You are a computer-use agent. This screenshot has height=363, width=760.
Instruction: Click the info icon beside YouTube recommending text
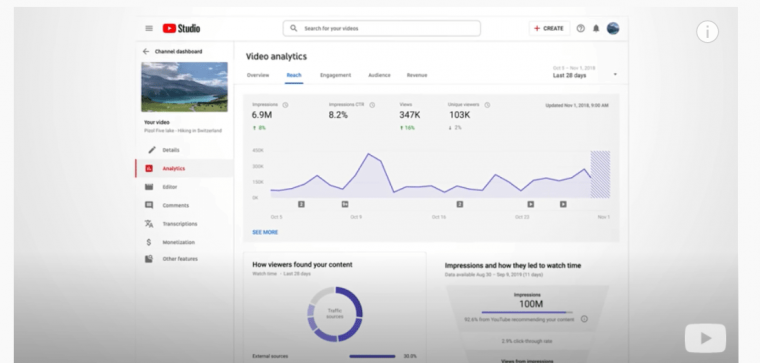[x=584, y=319]
